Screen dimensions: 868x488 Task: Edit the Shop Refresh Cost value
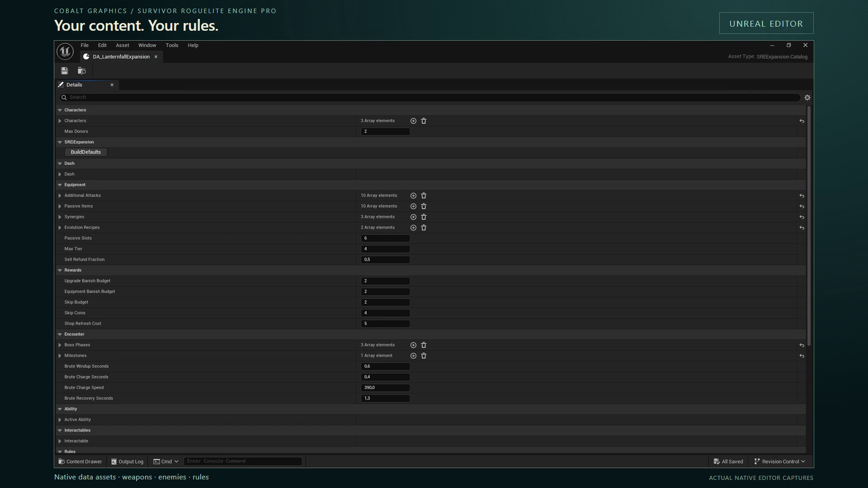click(385, 324)
